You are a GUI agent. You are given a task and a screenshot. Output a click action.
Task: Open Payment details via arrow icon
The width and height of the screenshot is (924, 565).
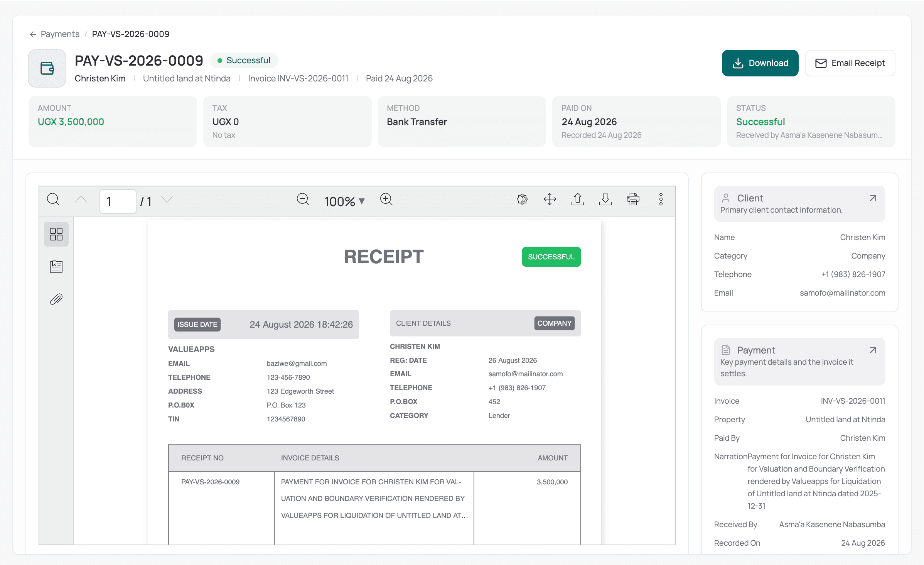coord(873,350)
